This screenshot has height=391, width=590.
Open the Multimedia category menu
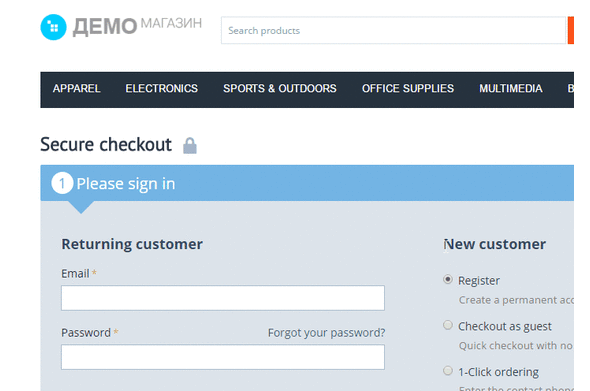[511, 88]
